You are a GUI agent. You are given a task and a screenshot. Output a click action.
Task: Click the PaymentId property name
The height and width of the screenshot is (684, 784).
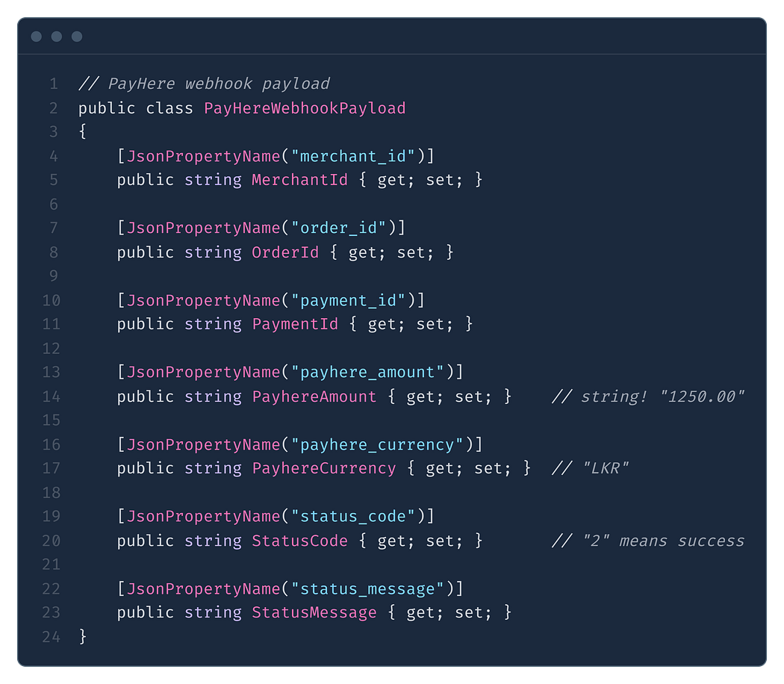pyautogui.click(x=295, y=325)
